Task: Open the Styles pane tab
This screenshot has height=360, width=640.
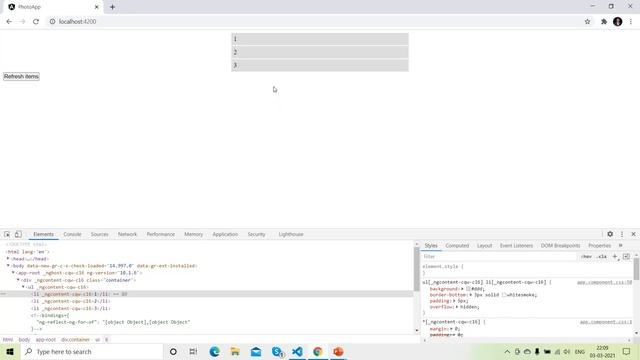Action: click(431, 246)
